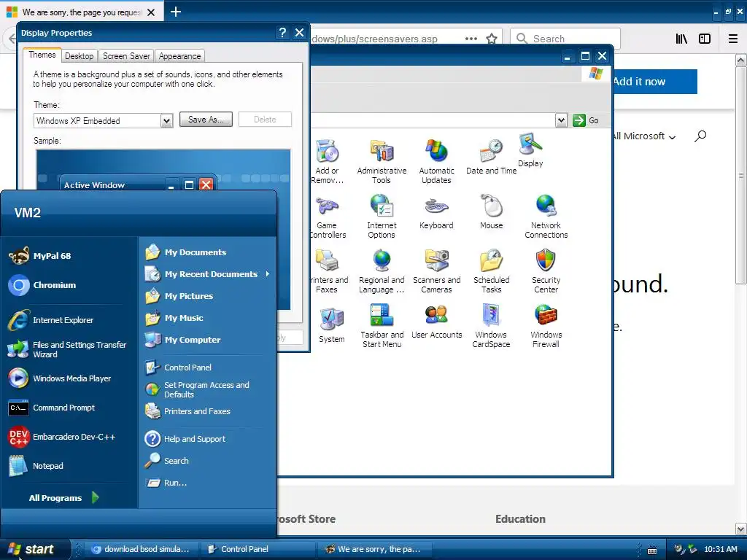
Task: Open Network Connections icon
Action: [x=546, y=217]
